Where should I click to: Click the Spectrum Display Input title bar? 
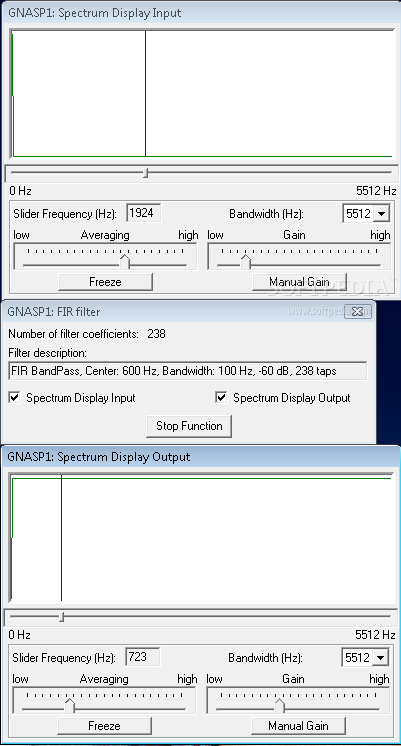(x=200, y=12)
